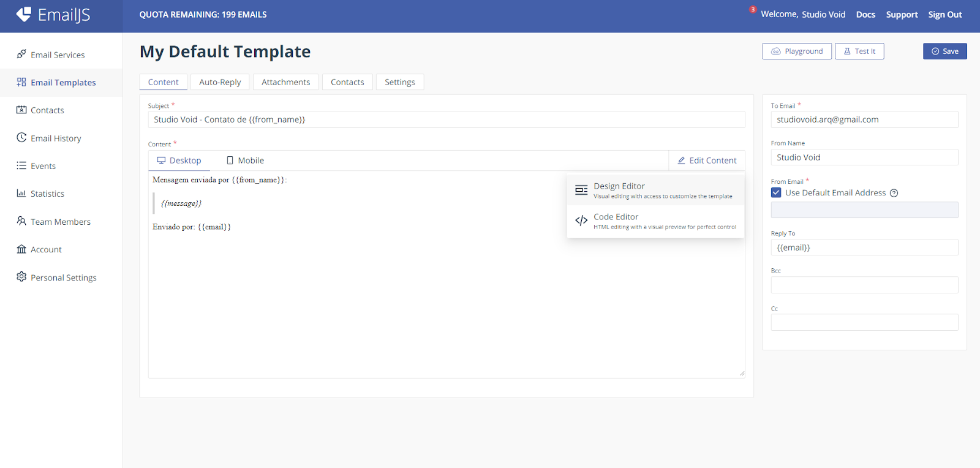
Task: Click the EmailJS logo icon
Action: [x=23, y=14]
